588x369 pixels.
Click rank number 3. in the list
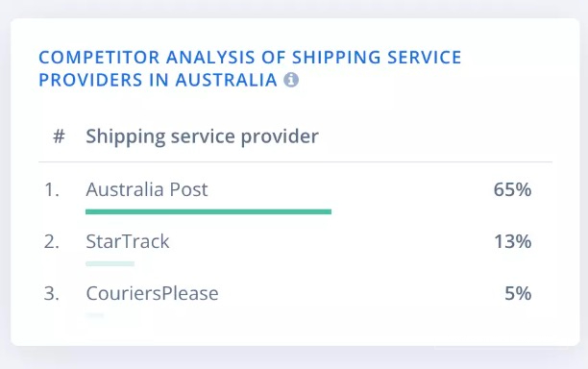point(51,293)
